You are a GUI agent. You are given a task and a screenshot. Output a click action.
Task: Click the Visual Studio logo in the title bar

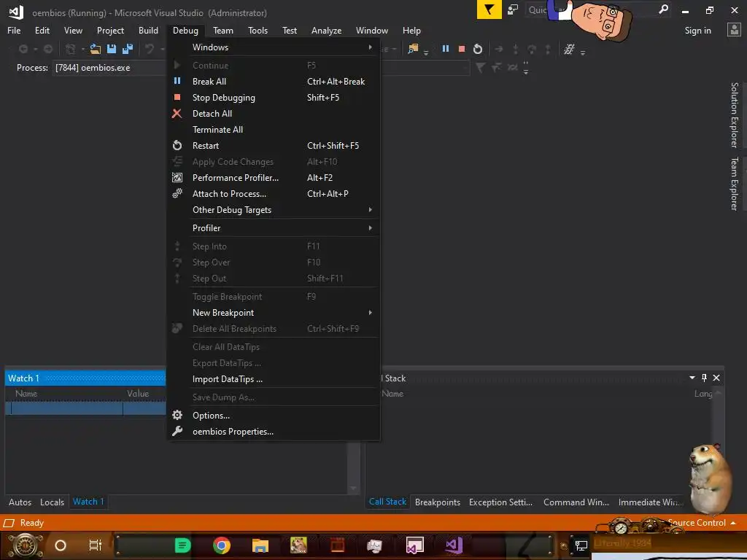pyautogui.click(x=16, y=12)
